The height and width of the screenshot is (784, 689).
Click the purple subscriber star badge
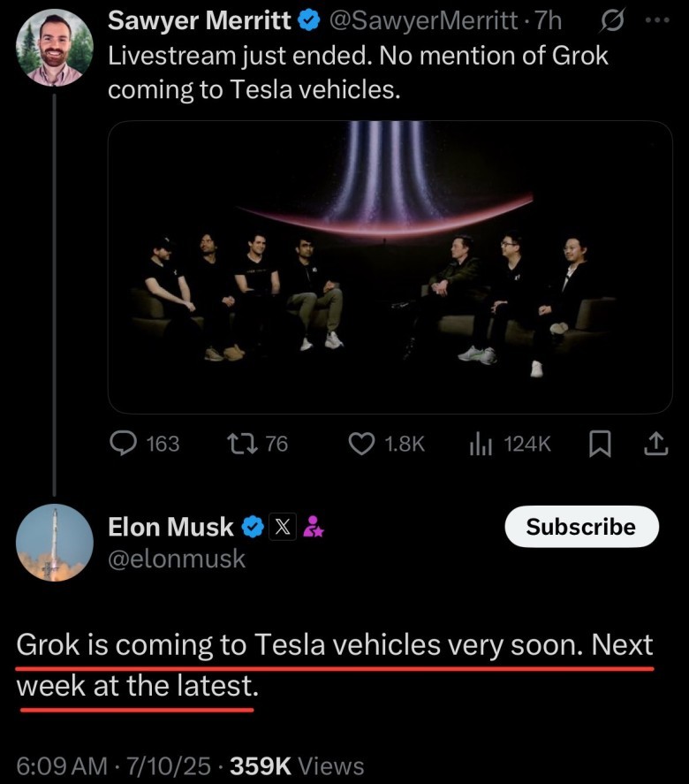pos(314,527)
